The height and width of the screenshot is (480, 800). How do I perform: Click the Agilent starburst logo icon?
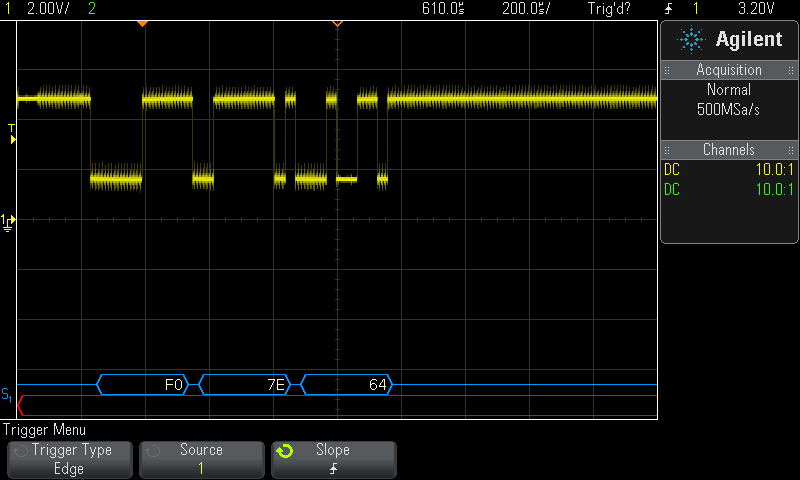[x=690, y=39]
